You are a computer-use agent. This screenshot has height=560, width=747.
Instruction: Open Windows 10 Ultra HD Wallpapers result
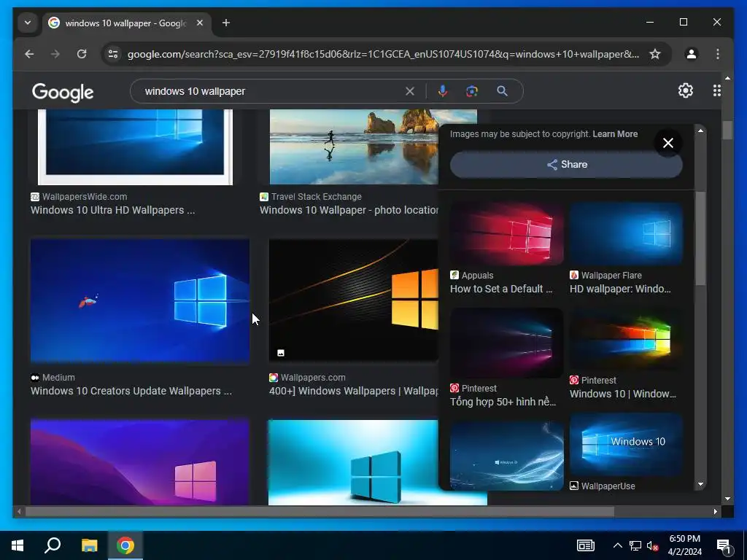click(x=112, y=211)
